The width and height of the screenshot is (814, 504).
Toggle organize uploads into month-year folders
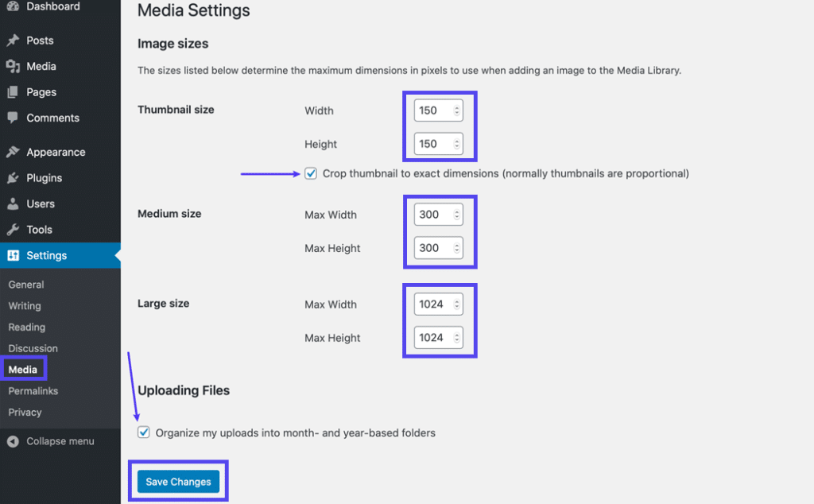[144, 432]
